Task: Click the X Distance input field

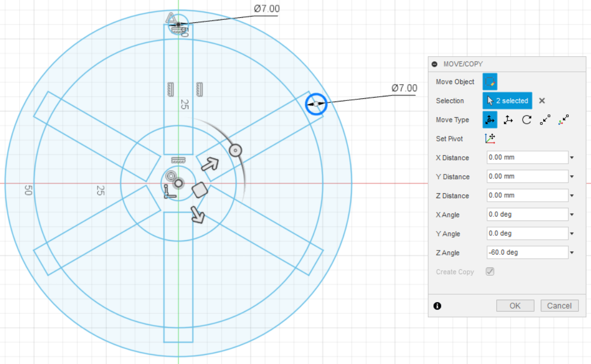Action: tap(527, 158)
